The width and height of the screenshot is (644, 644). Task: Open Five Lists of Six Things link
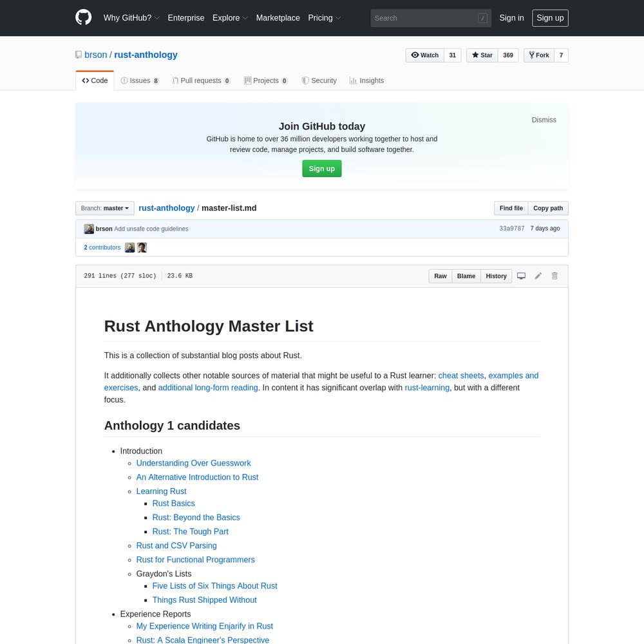click(x=215, y=585)
